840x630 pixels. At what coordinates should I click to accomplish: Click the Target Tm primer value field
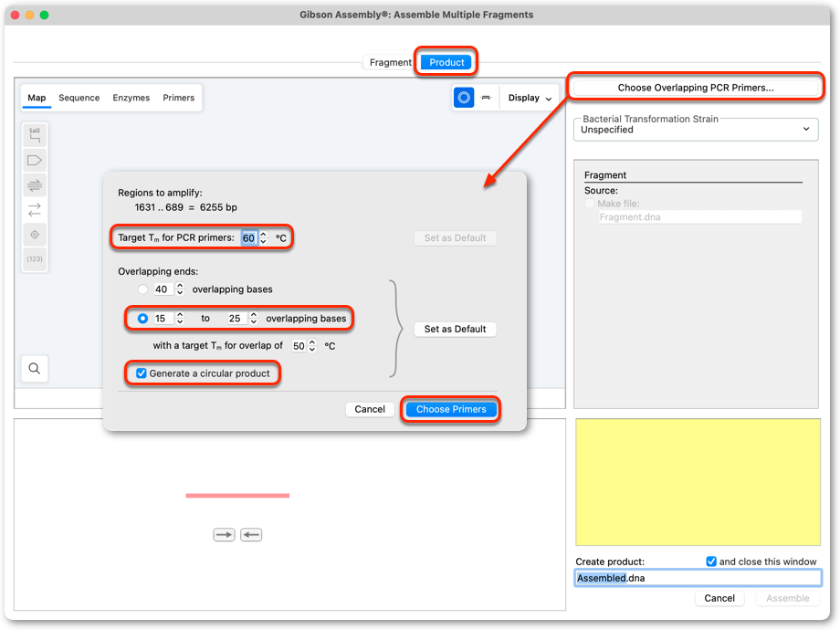pyautogui.click(x=248, y=238)
